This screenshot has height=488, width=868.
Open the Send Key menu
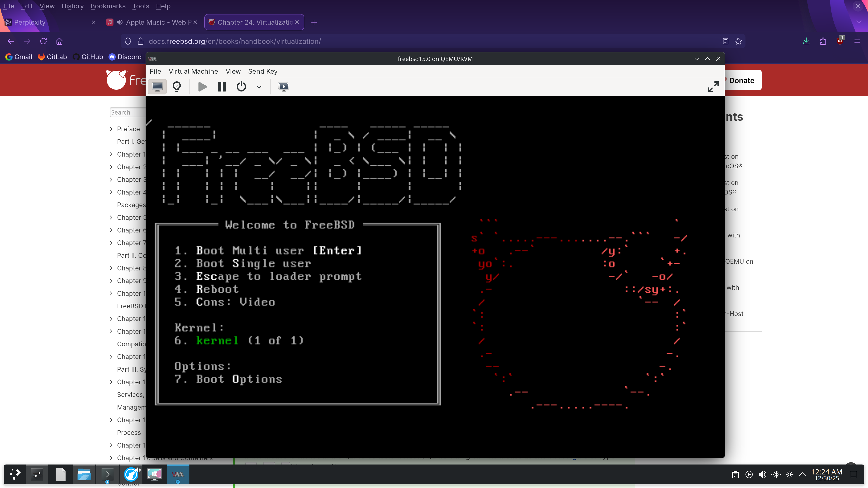tap(262, 71)
